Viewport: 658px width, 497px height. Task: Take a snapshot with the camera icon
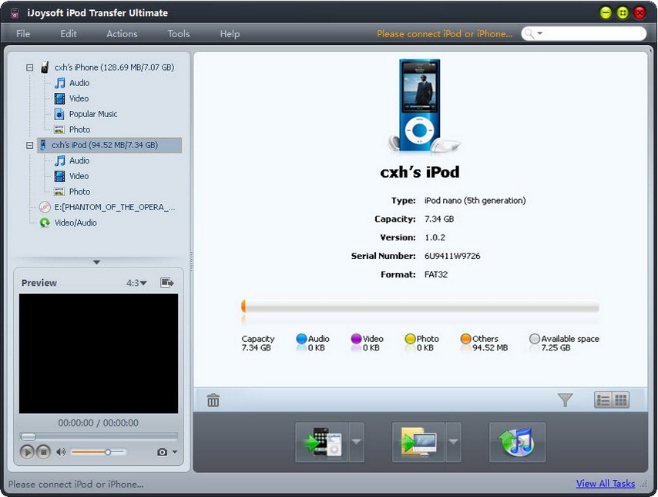pos(162,452)
